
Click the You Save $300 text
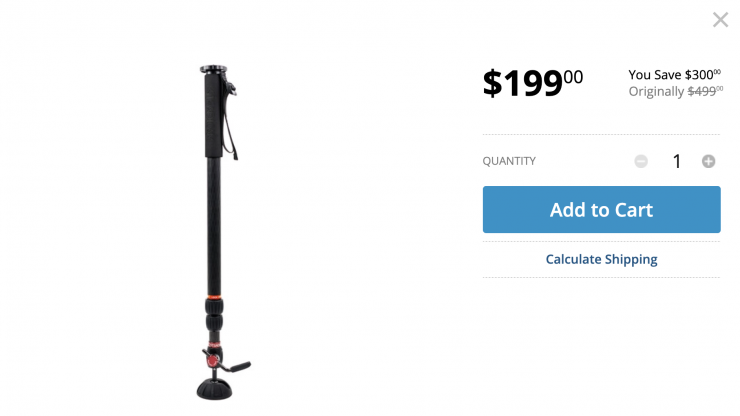pos(674,75)
